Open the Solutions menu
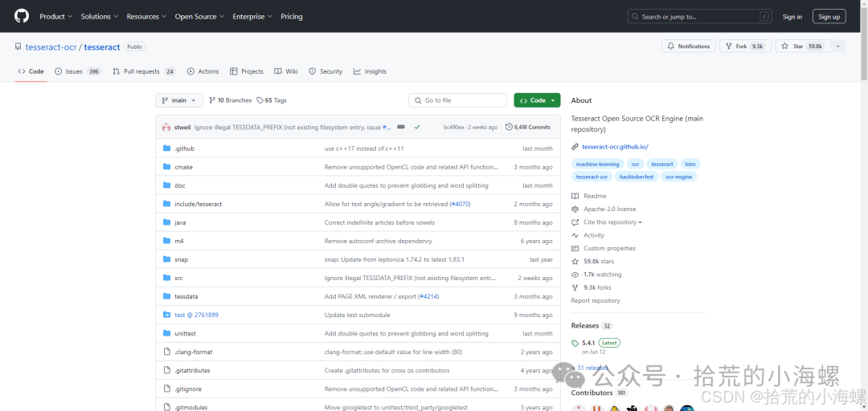The width and height of the screenshot is (868, 411). tap(99, 17)
